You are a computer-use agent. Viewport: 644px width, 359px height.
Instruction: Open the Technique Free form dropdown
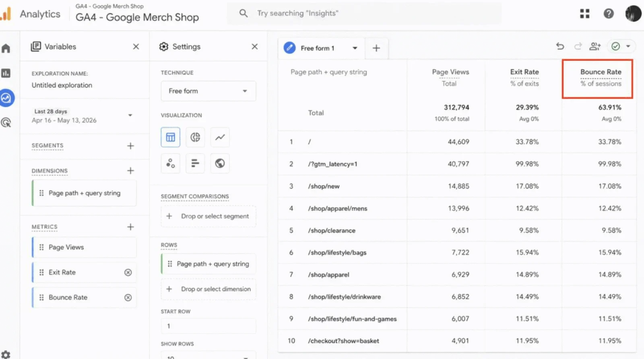tap(208, 91)
